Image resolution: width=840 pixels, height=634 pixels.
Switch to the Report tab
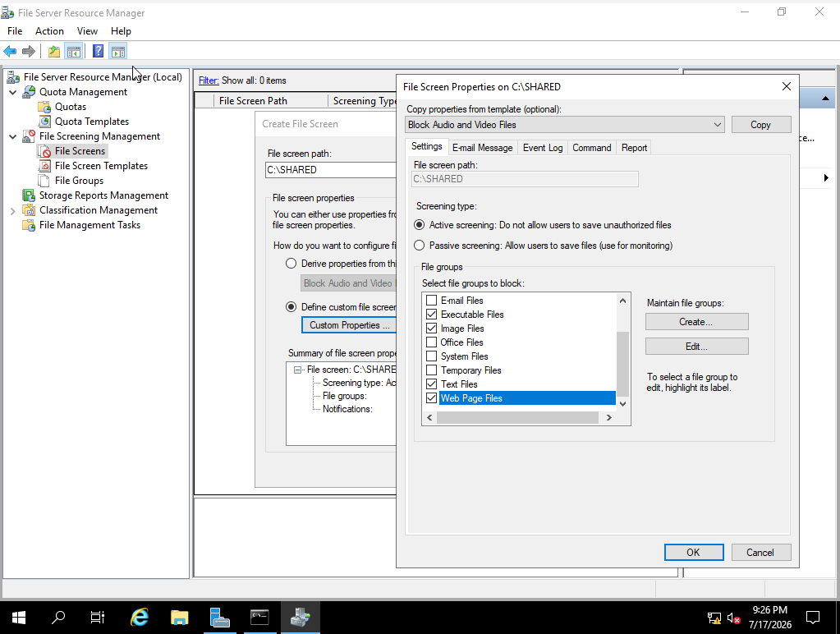pyautogui.click(x=634, y=148)
